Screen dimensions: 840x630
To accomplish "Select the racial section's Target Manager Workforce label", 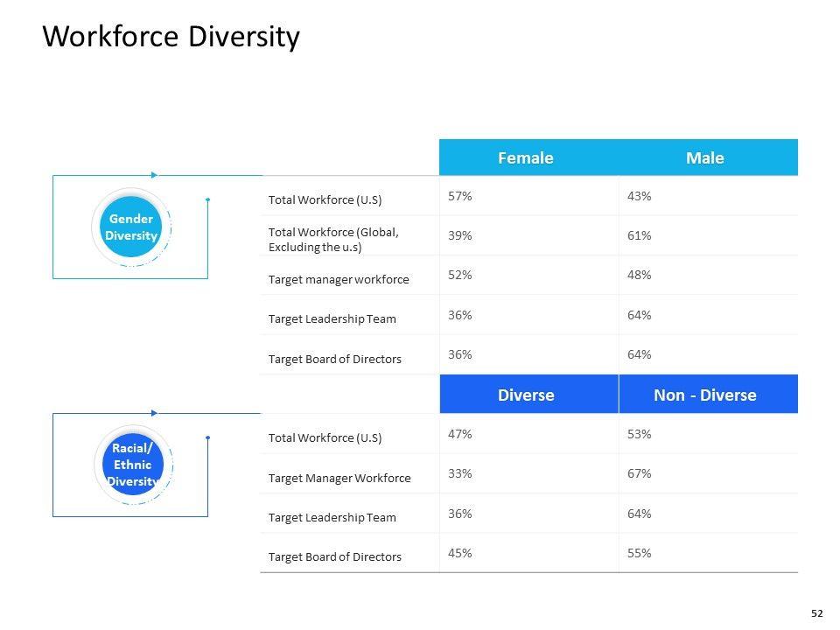I will pos(339,478).
